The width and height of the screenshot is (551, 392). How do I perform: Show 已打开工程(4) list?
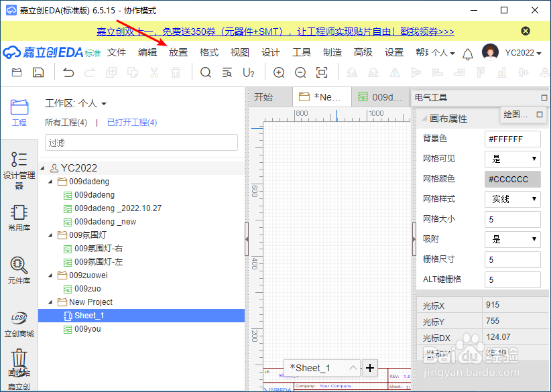click(132, 122)
